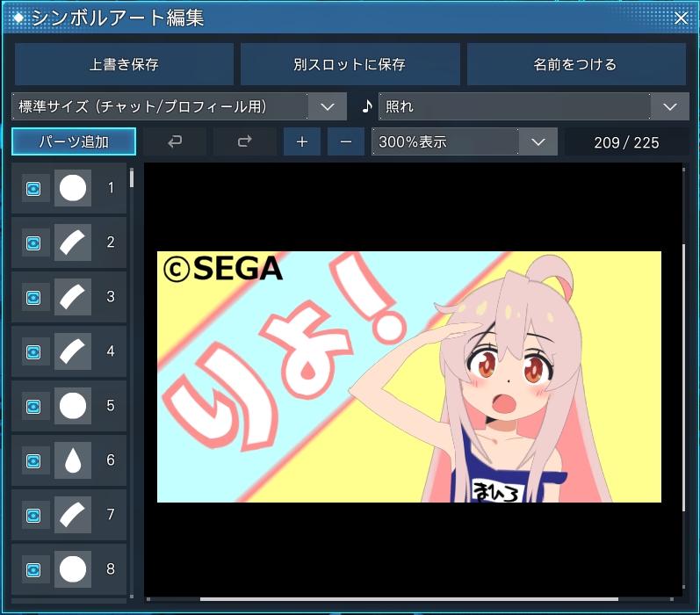Close the シンボルアート編集 window
Viewport: 700px width, 615px height.
681,18
